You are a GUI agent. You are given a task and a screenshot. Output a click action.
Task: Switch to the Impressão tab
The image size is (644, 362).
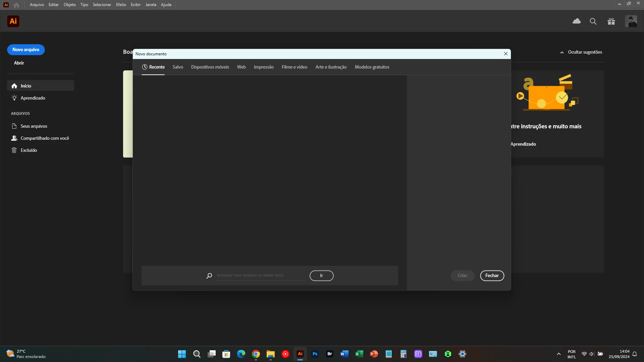point(264,67)
